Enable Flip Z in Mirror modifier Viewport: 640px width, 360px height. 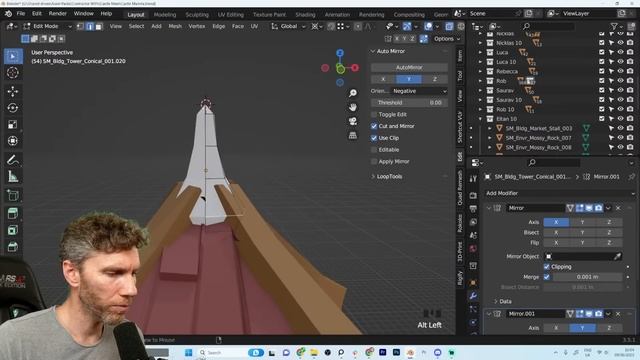(x=609, y=242)
